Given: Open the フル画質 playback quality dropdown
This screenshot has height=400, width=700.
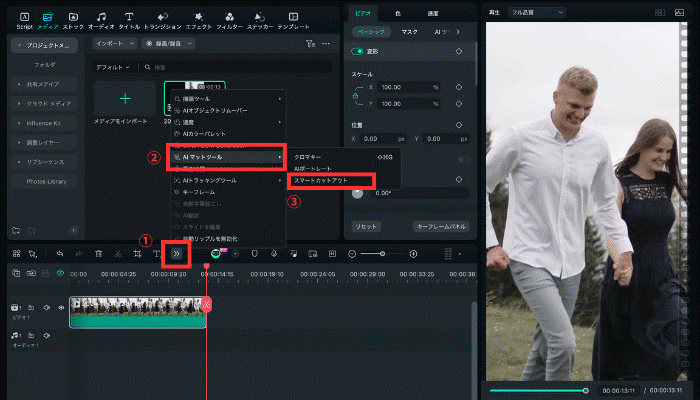Looking at the screenshot, I should pyautogui.click(x=536, y=12).
